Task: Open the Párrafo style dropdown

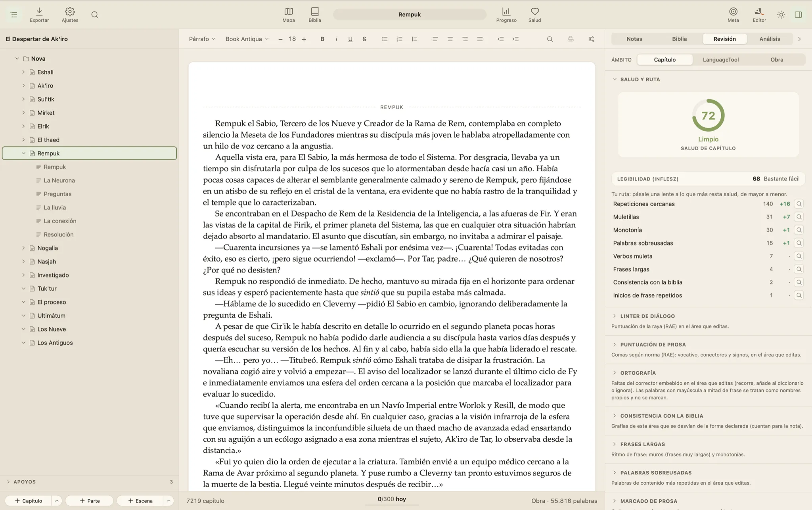Action: click(202, 39)
